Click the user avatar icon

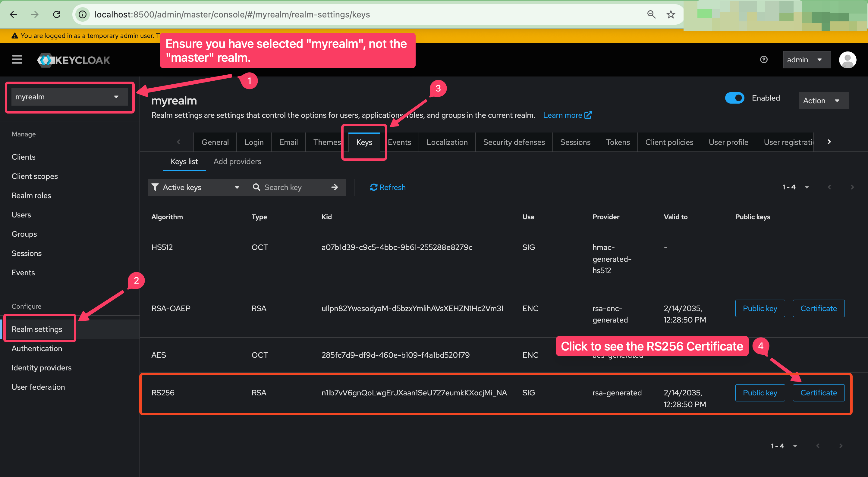(847, 60)
